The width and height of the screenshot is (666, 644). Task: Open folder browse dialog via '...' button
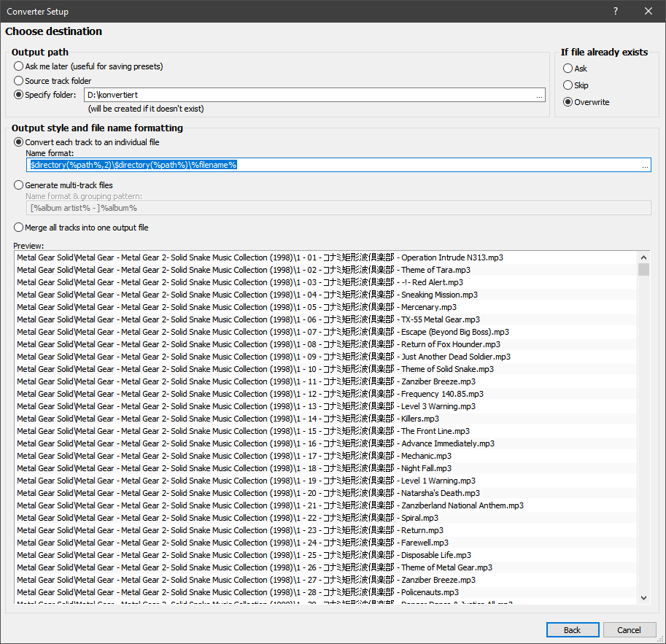(539, 95)
